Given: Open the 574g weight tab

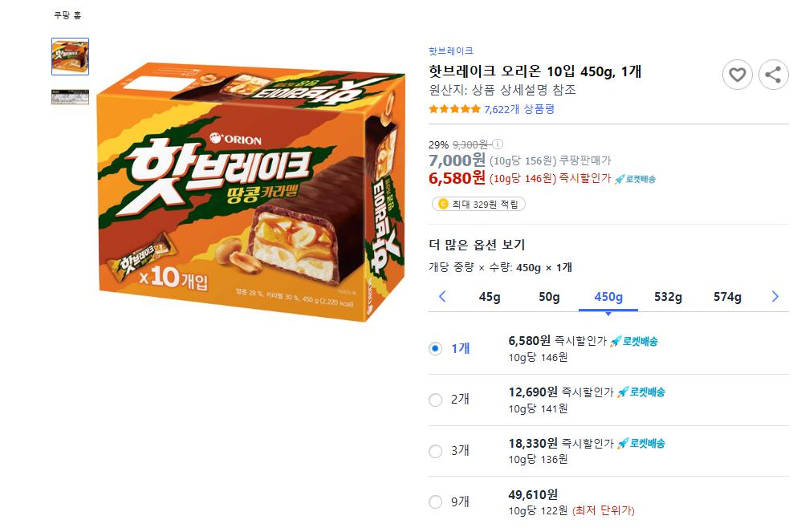Looking at the screenshot, I should (x=727, y=297).
